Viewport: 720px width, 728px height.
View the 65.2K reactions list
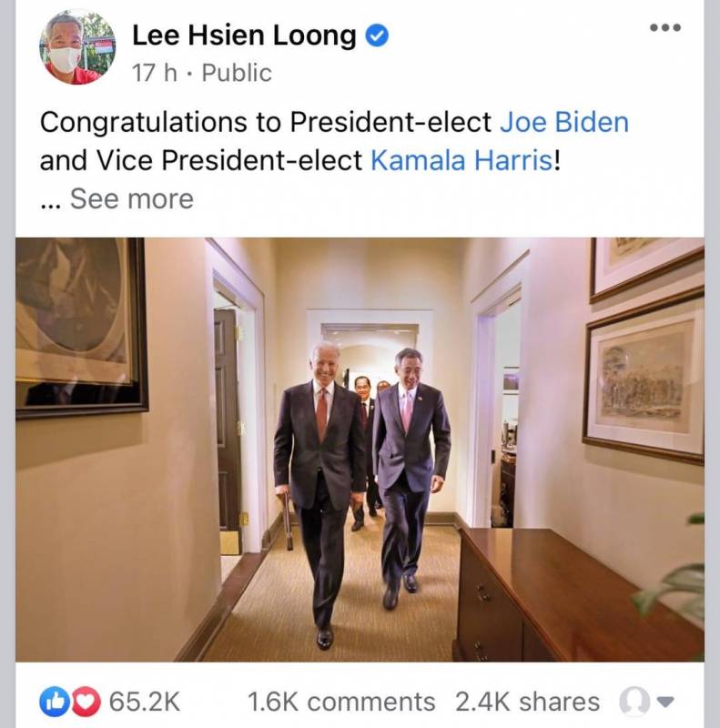(x=145, y=702)
